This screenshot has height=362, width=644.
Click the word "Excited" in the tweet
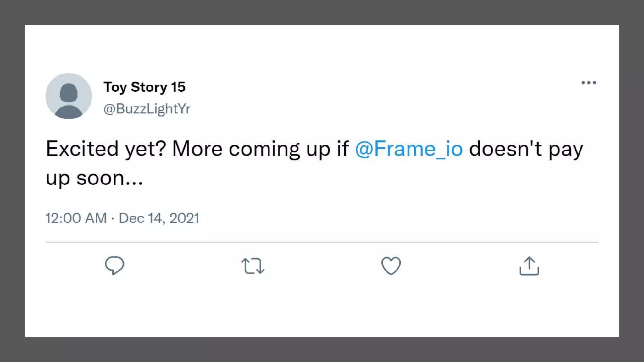click(82, 149)
